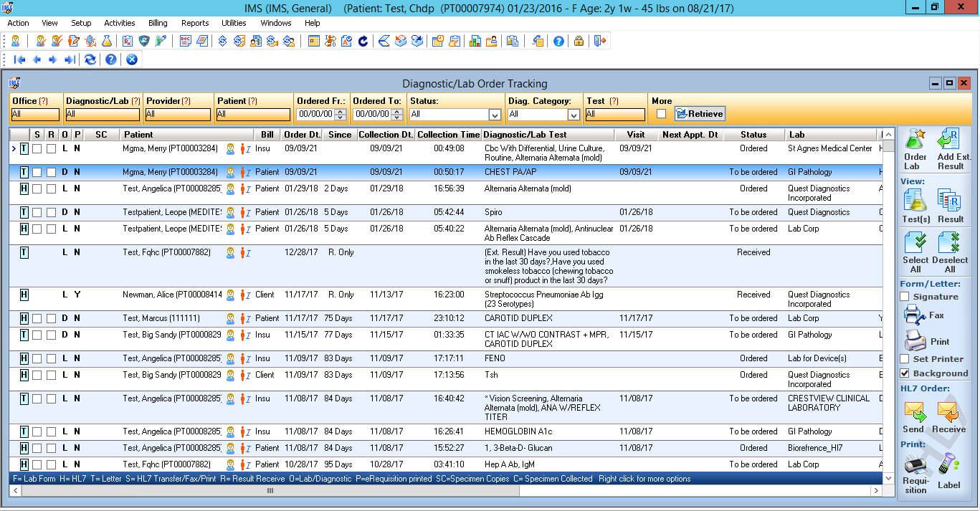Viewport: 980px width, 511px height.
Task: Send the HL7 order
Action: (914, 413)
